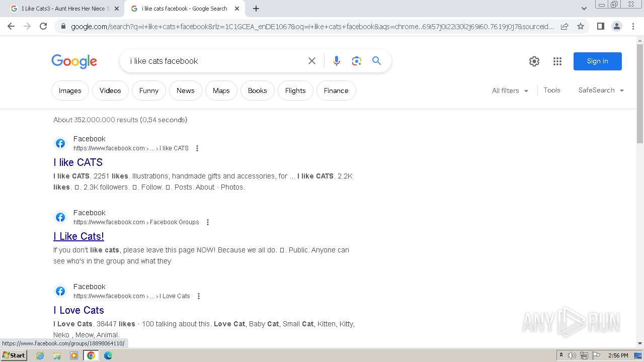Filter results by Images
The image size is (644, 362).
[70, 90]
